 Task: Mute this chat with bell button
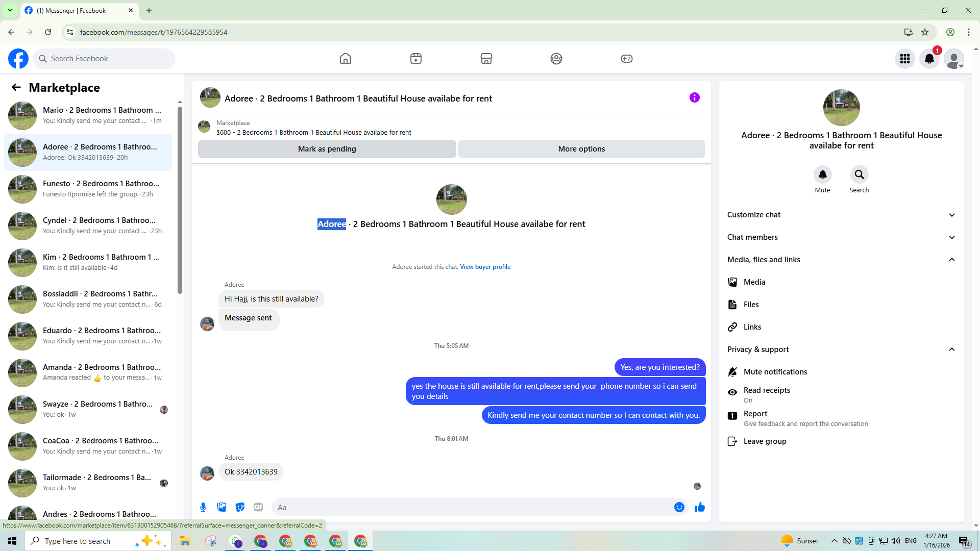(x=822, y=175)
